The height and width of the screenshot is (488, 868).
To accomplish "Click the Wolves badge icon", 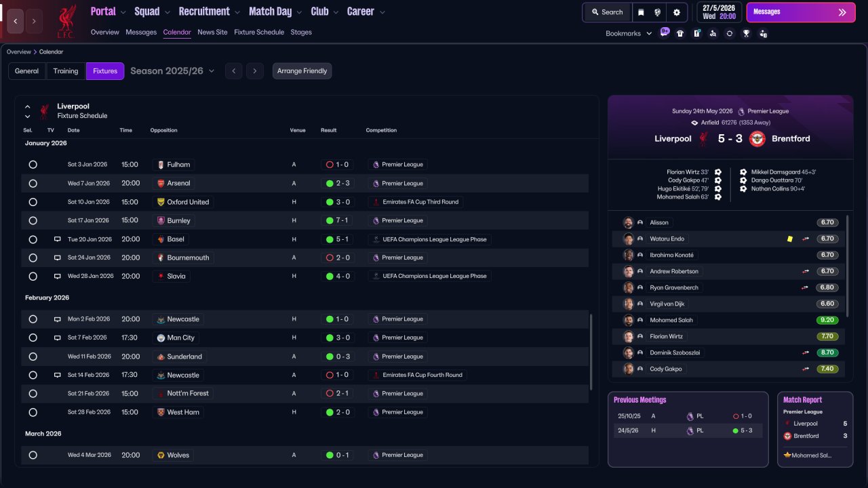I will [x=161, y=455].
